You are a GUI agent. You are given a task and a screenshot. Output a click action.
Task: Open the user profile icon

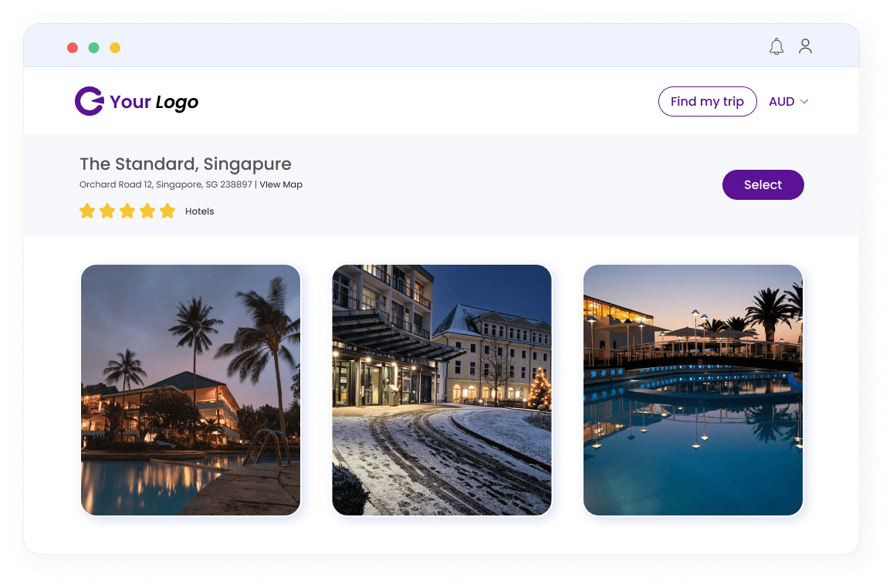pyautogui.click(x=805, y=47)
